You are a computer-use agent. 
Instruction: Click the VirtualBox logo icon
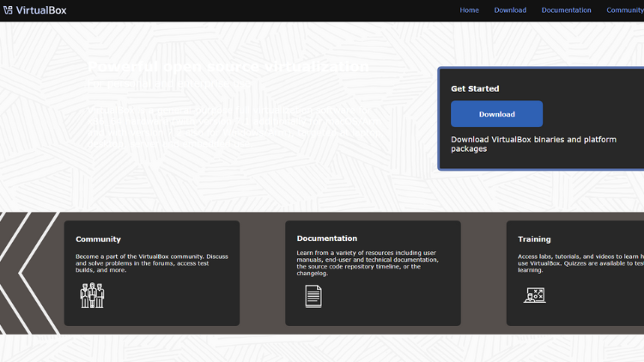8,10
